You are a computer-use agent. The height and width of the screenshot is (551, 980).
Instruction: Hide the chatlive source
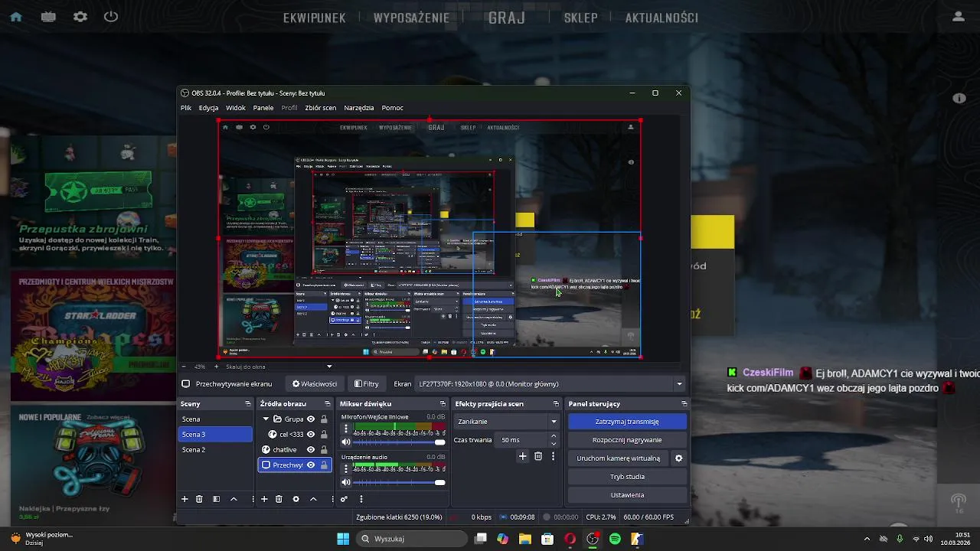311,449
